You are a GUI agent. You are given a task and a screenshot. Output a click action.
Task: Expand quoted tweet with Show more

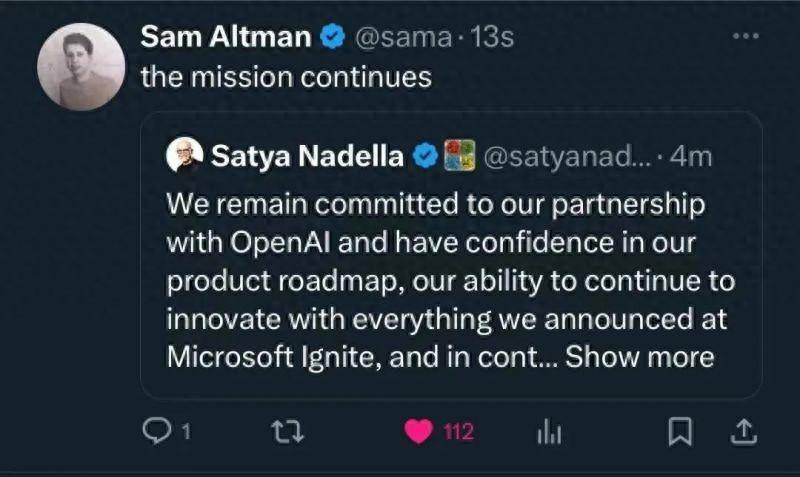[639, 357]
